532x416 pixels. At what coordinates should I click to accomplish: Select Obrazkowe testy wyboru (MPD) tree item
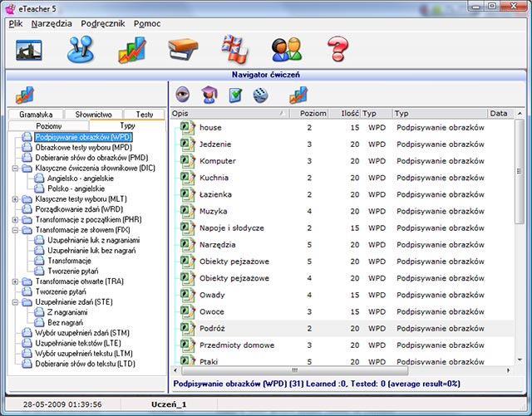coord(83,147)
